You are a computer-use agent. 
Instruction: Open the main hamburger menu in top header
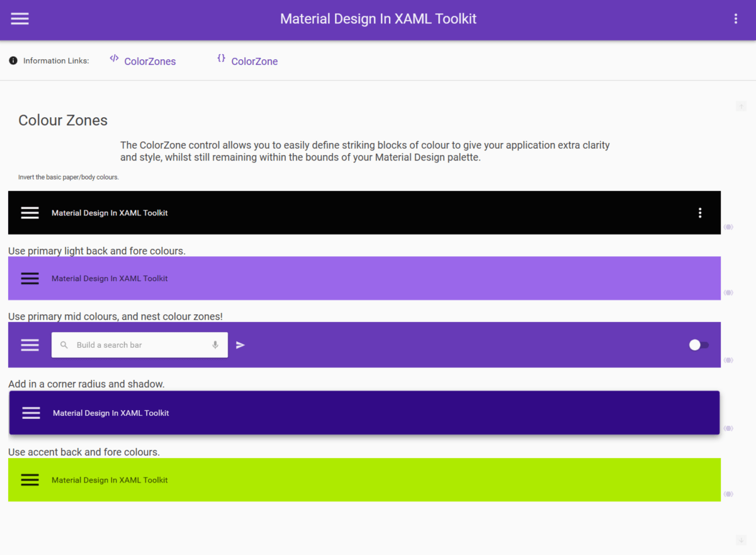(x=20, y=19)
